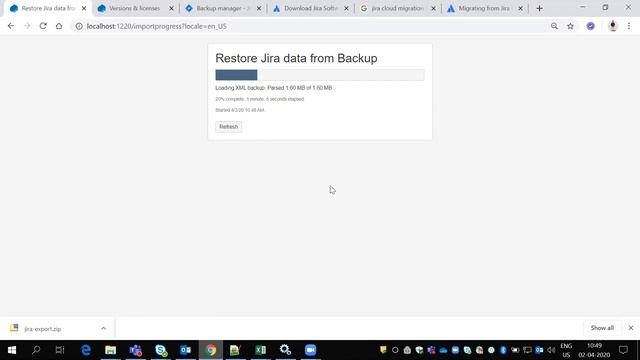
Task: Open the Chrome three-dot menu
Action: (629, 26)
